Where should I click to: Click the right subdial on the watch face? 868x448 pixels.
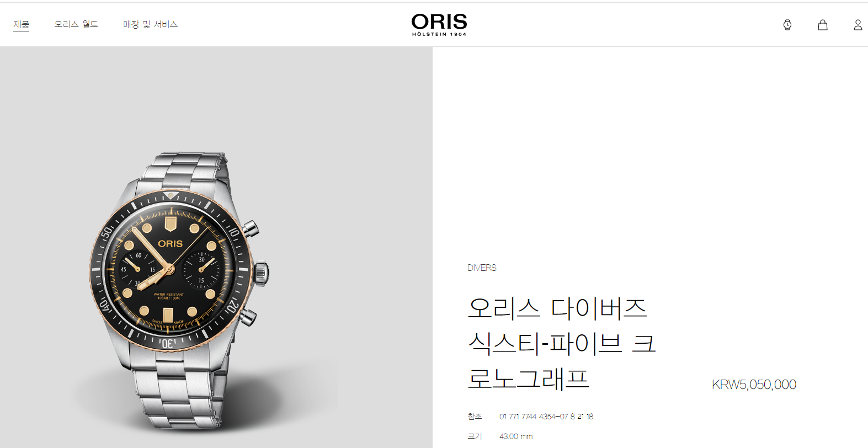pos(202,270)
